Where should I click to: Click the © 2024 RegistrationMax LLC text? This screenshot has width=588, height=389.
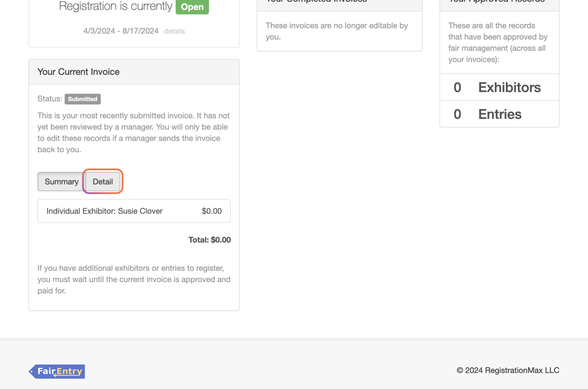[x=508, y=370]
